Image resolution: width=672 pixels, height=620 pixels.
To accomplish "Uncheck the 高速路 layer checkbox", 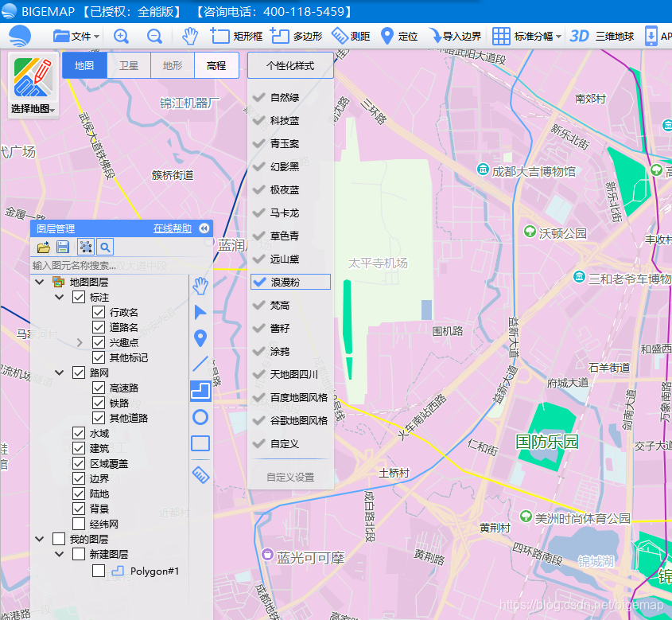I will point(99,388).
